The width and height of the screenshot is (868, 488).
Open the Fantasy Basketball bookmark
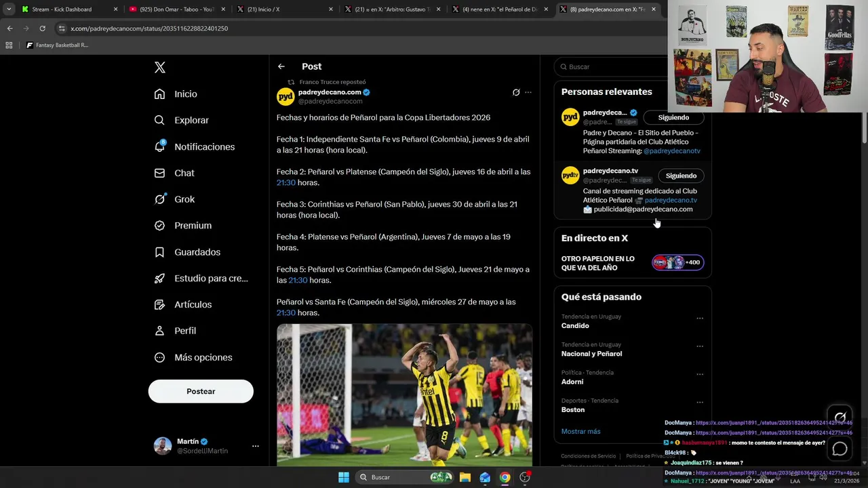click(x=58, y=45)
